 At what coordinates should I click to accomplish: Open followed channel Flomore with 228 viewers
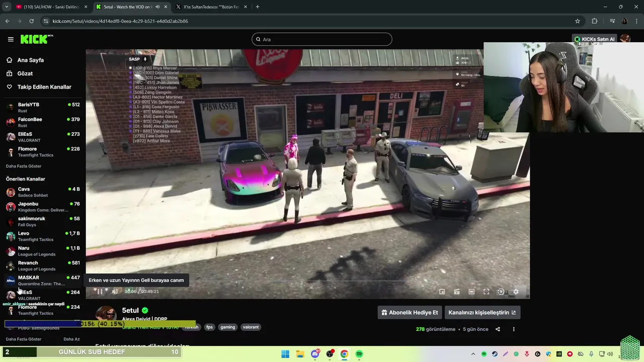[x=42, y=152]
